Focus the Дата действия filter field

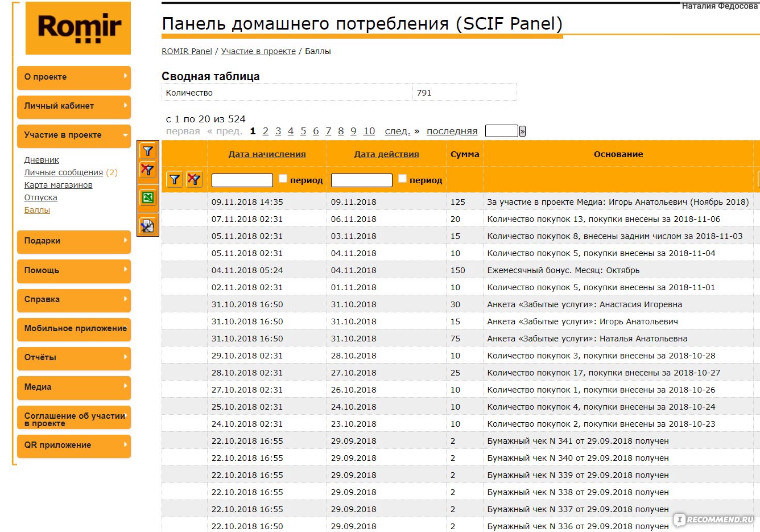click(x=362, y=180)
